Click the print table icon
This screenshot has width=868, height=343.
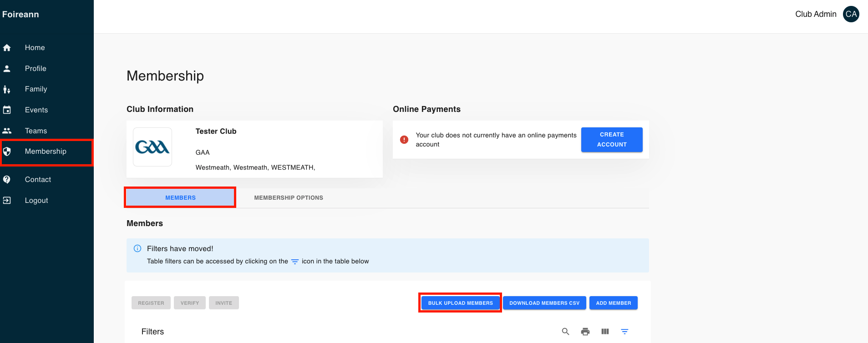585,332
